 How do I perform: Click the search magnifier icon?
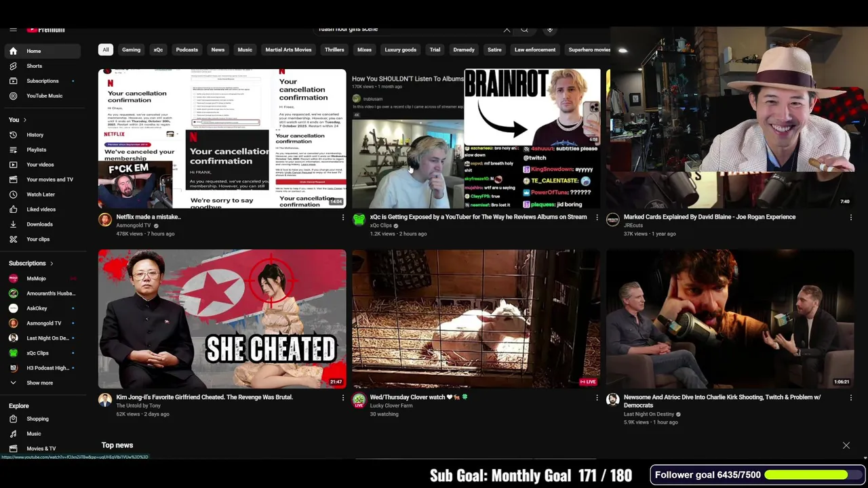click(524, 30)
